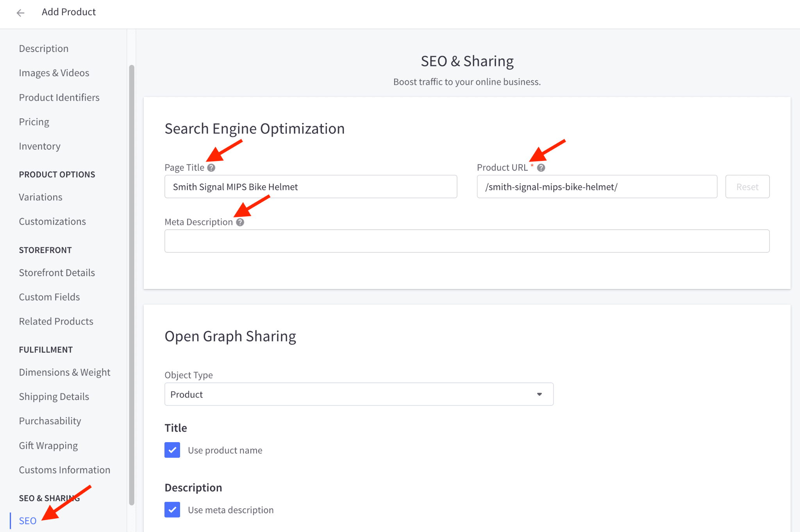Click the Purchasability sidebar link

pos(50,420)
